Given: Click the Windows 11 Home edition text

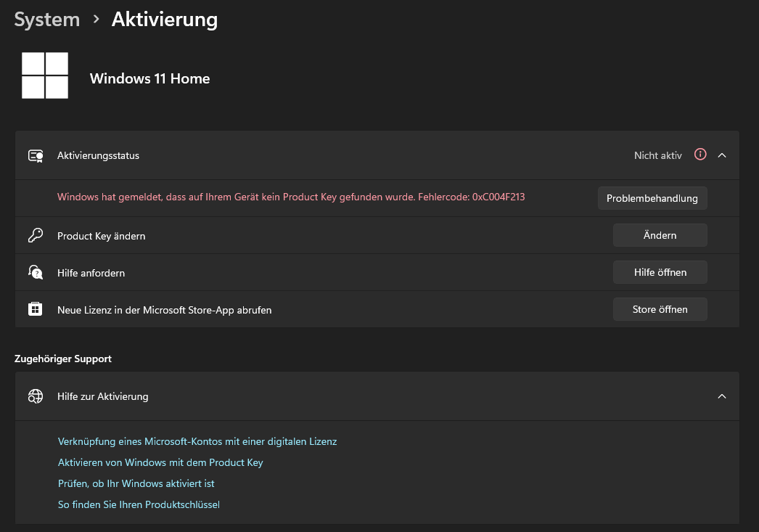Looking at the screenshot, I should (x=150, y=78).
